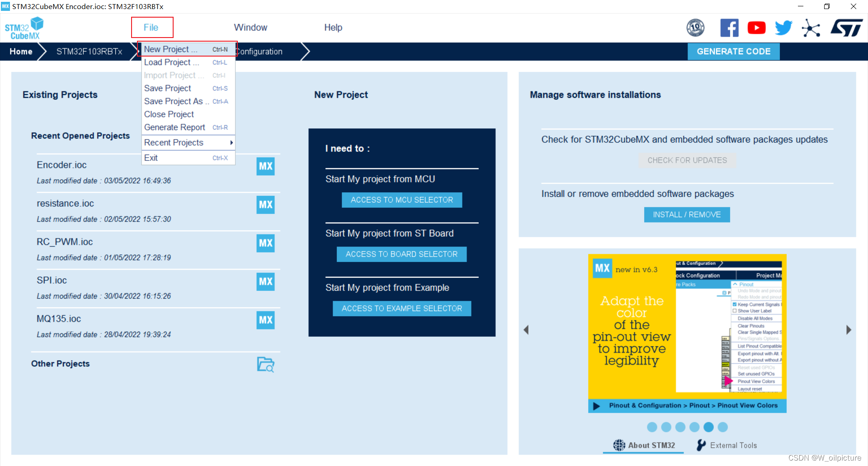Open the YouTube channel icon
This screenshot has width=868, height=466.
[x=756, y=28]
